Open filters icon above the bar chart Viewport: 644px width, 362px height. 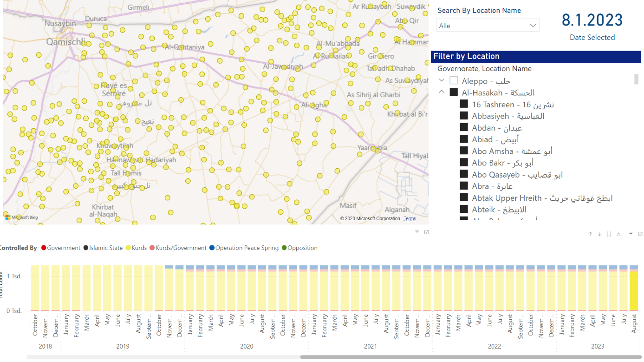tap(631, 234)
